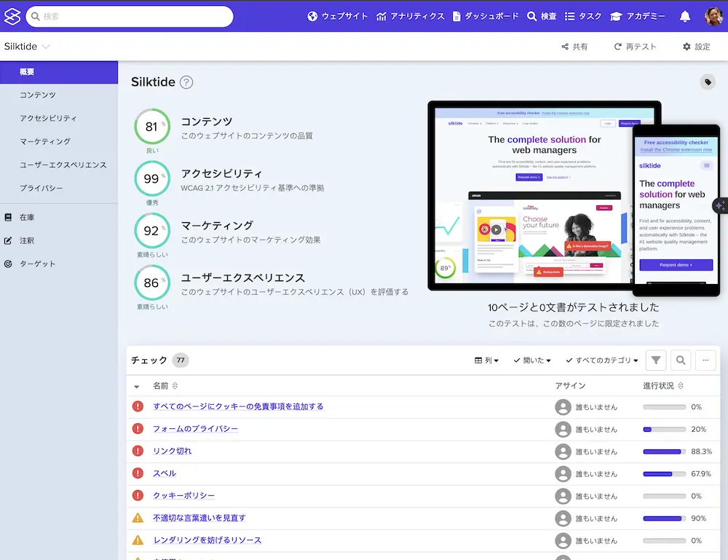Open スペル check
This screenshot has width=728, height=560.
coord(165,473)
